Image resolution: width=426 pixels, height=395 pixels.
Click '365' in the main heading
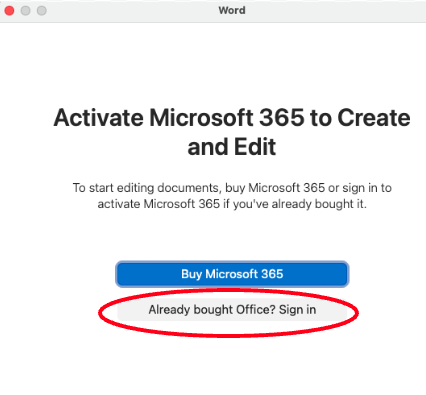[x=282, y=118]
